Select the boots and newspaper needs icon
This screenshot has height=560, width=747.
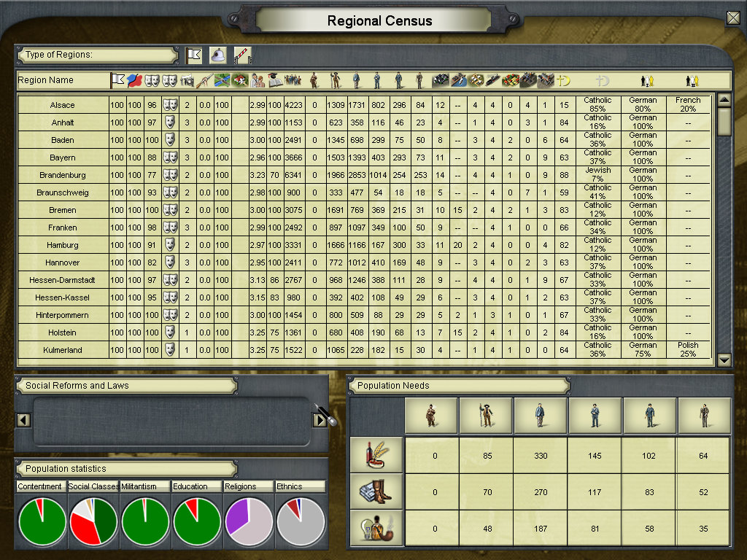[x=377, y=492]
